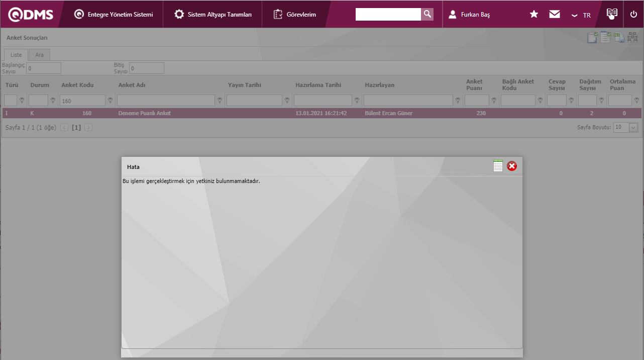The height and width of the screenshot is (360, 644).
Task: Open the help book icon
Action: pyautogui.click(x=611, y=14)
